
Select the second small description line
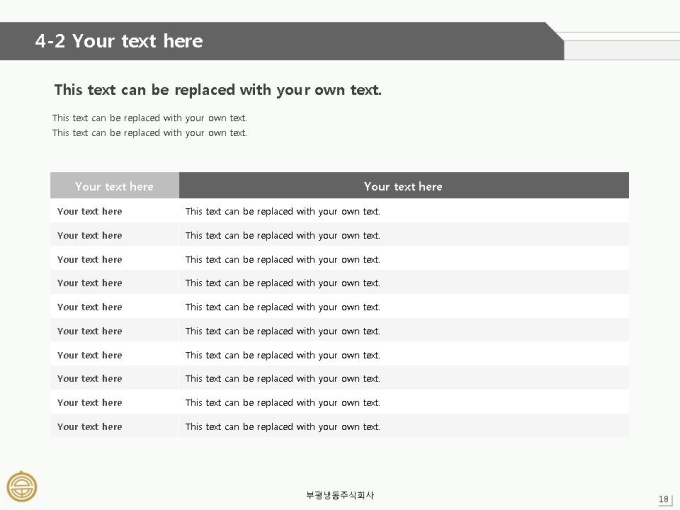tap(150, 133)
